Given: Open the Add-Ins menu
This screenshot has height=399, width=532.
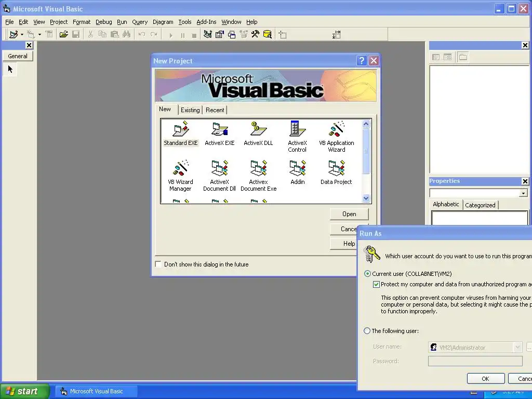Looking at the screenshot, I should coord(206,22).
